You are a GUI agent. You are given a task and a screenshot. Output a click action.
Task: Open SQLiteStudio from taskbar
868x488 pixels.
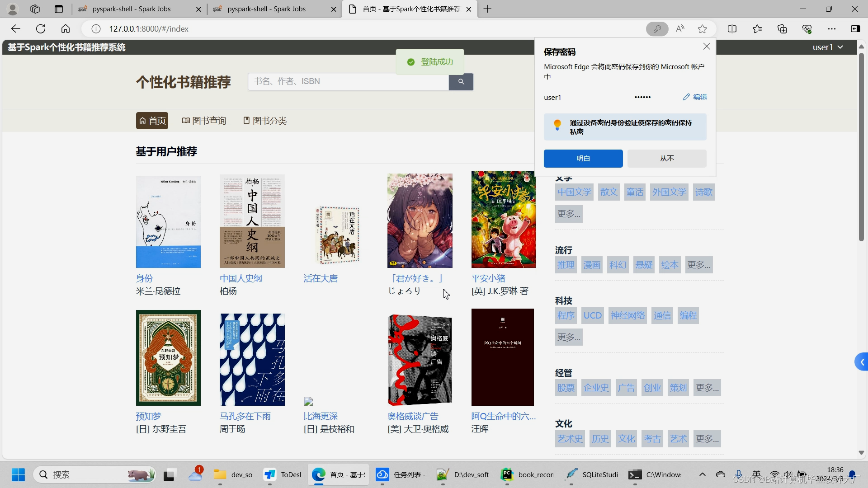click(592, 474)
